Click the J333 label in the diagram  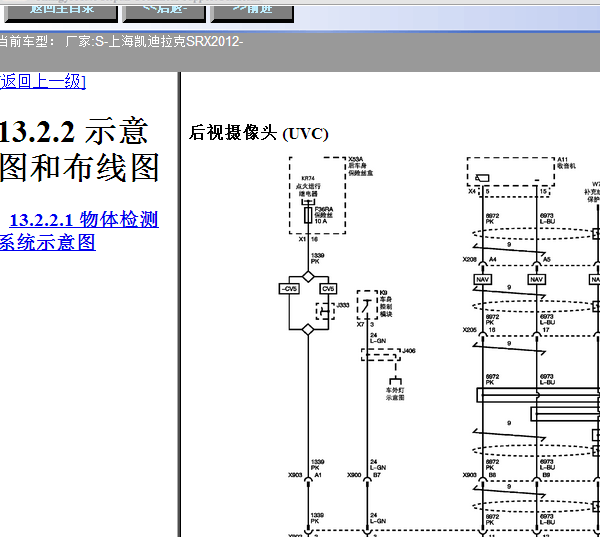click(343, 305)
